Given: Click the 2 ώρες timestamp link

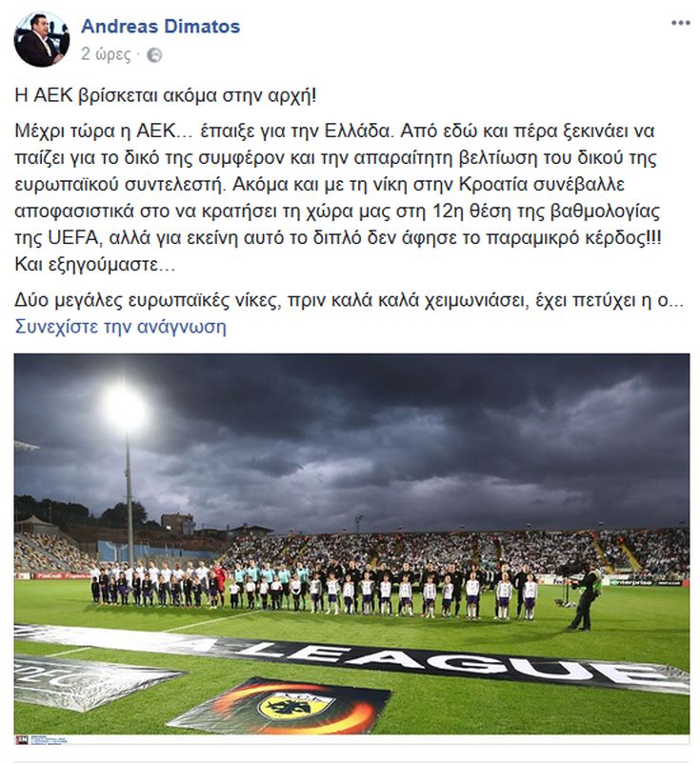Looking at the screenshot, I should (106, 54).
